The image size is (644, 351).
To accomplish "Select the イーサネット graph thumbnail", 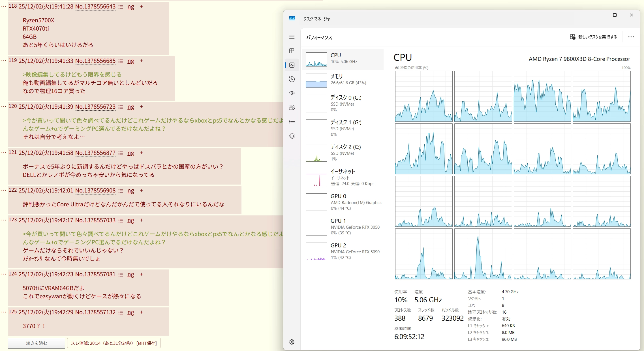I will 316,177.
